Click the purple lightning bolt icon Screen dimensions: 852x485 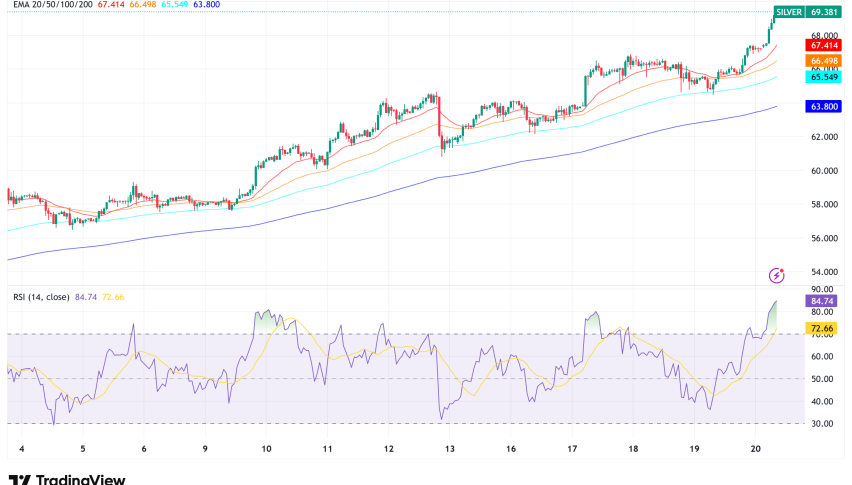(x=775, y=274)
